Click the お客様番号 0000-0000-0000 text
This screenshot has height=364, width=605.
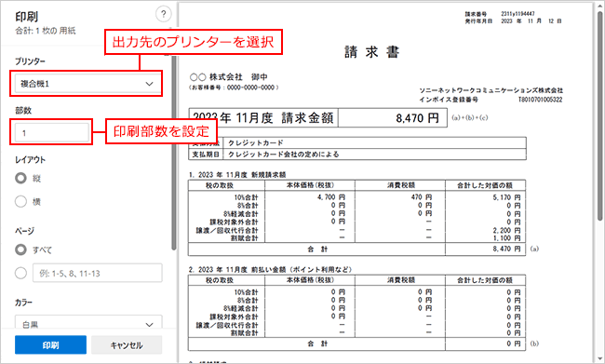234,88
